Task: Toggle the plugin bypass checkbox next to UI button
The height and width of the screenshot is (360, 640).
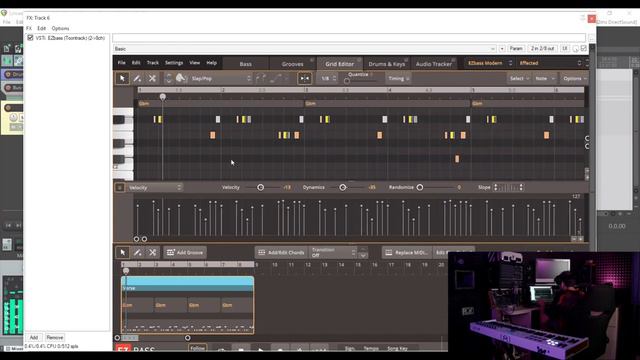Action: coord(584,49)
